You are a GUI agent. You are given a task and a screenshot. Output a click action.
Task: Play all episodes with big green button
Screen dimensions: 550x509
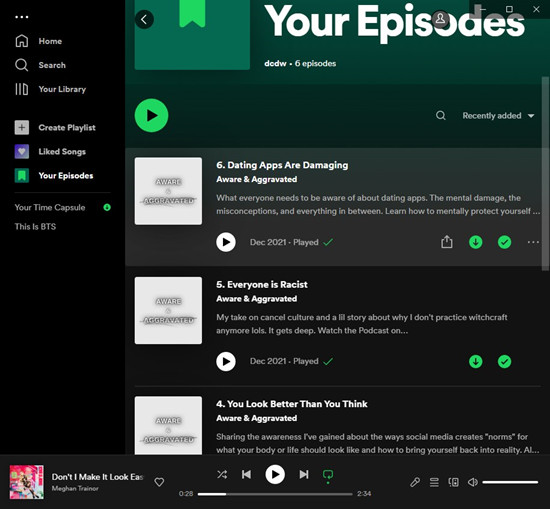pos(152,115)
